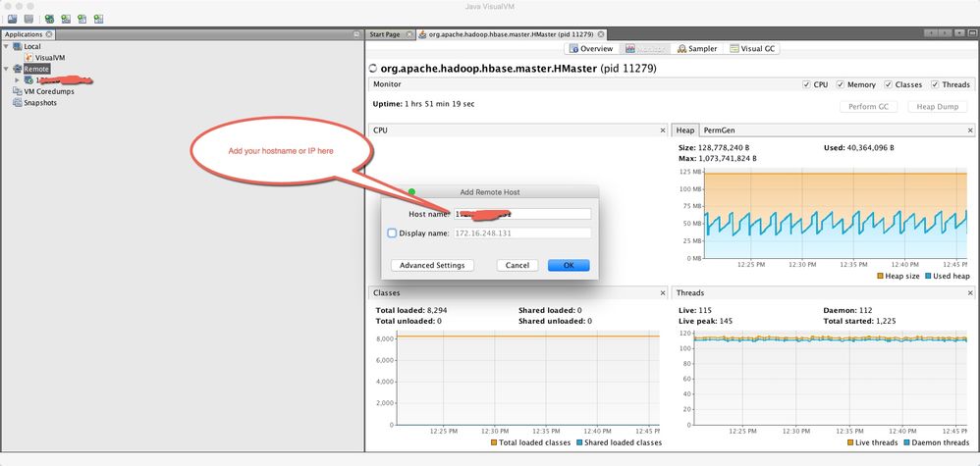
Task: Close the Applications panel tab
Action: [x=49, y=34]
